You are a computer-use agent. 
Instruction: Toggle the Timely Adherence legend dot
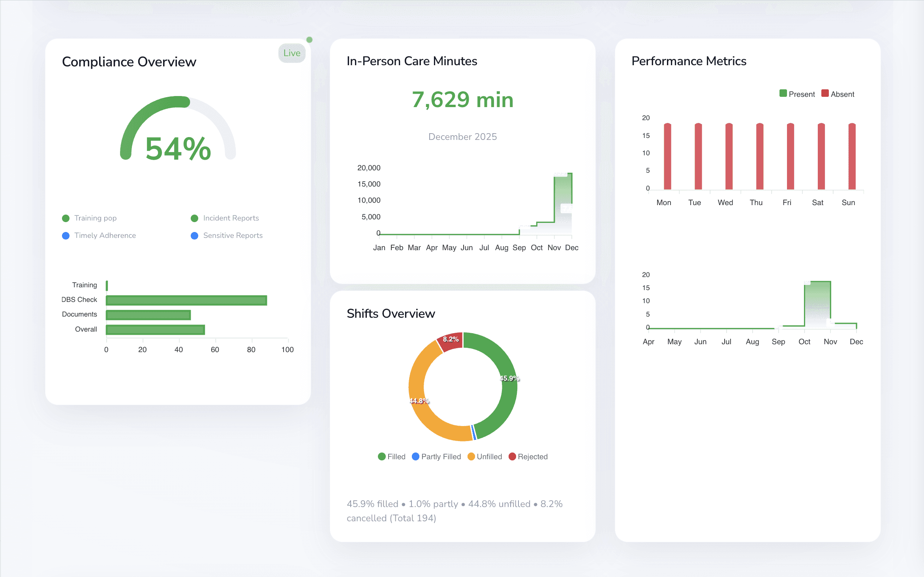click(x=66, y=236)
